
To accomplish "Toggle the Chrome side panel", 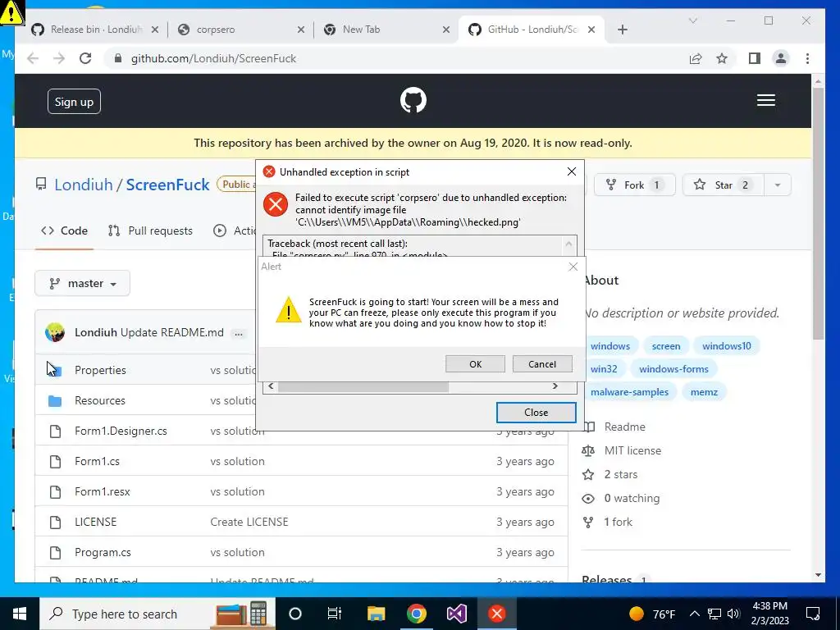I will [755, 58].
